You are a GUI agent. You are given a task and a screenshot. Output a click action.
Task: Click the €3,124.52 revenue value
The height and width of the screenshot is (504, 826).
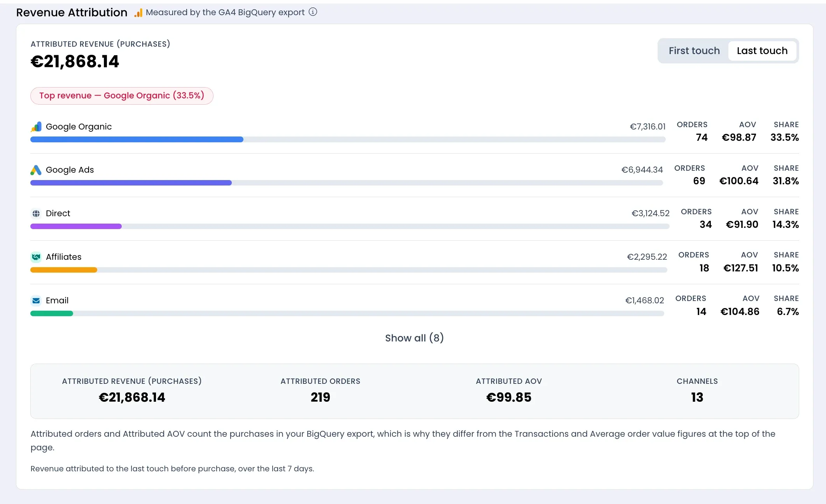(651, 213)
